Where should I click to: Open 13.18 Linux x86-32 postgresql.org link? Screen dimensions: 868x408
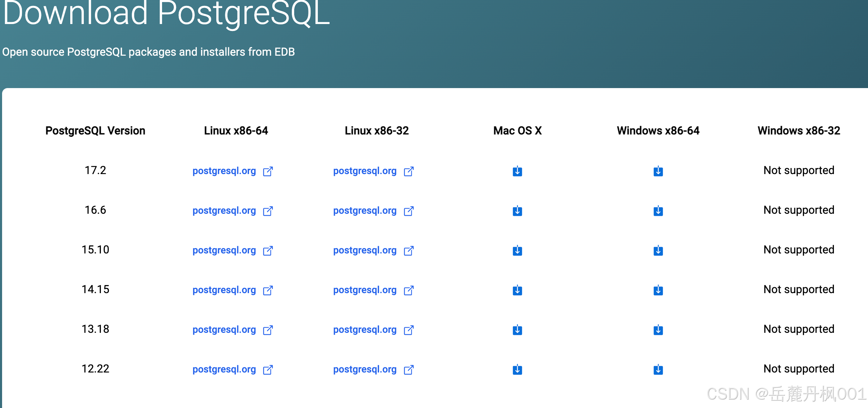point(365,330)
